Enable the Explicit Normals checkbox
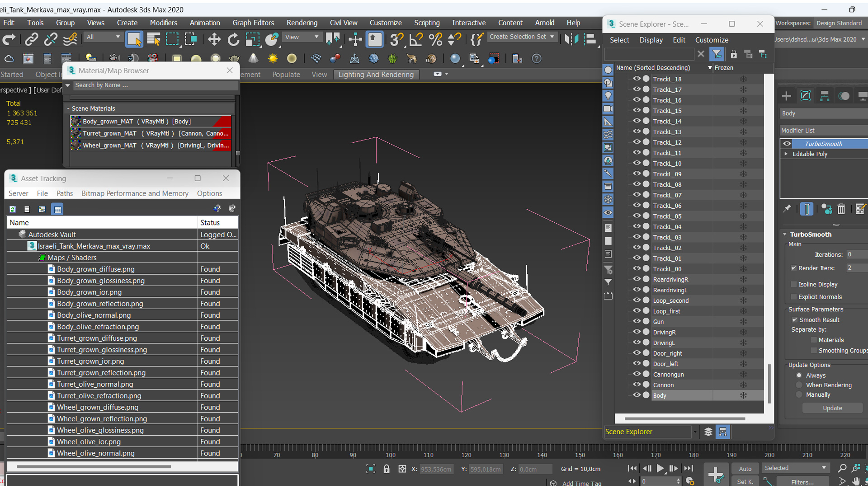Viewport: 868px width, 488px height. (x=794, y=297)
